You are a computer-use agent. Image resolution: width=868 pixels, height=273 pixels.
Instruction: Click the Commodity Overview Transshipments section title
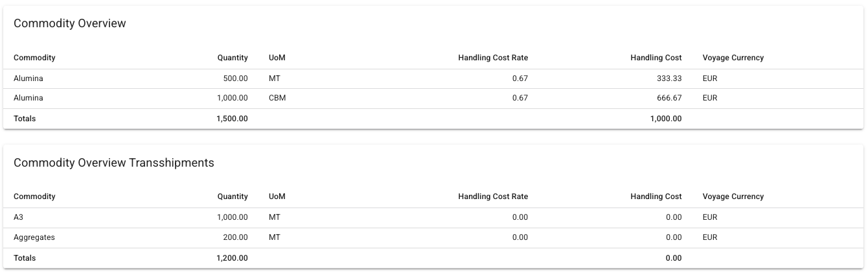click(113, 163)
